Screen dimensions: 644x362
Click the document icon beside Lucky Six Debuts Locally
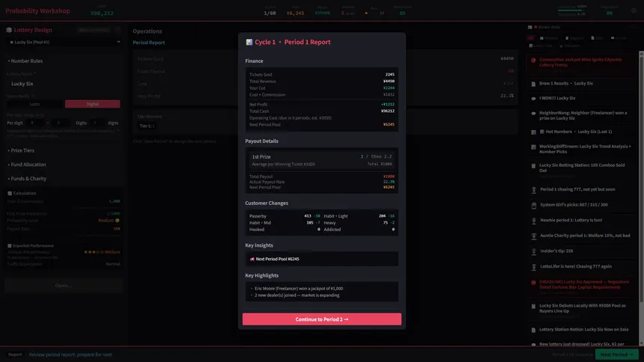coord(533,306)
